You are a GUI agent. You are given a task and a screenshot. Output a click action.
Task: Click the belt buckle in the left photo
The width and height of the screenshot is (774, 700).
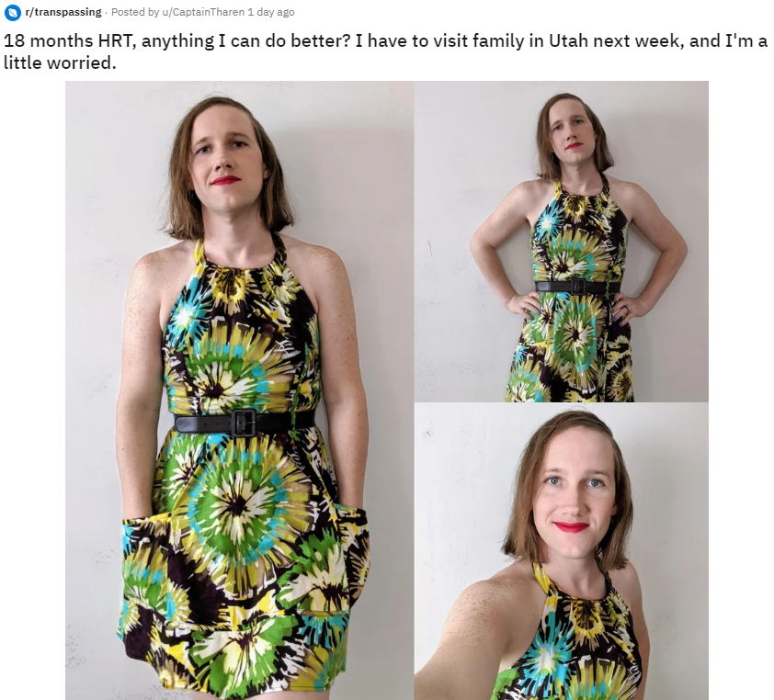[x=244, y=423]
